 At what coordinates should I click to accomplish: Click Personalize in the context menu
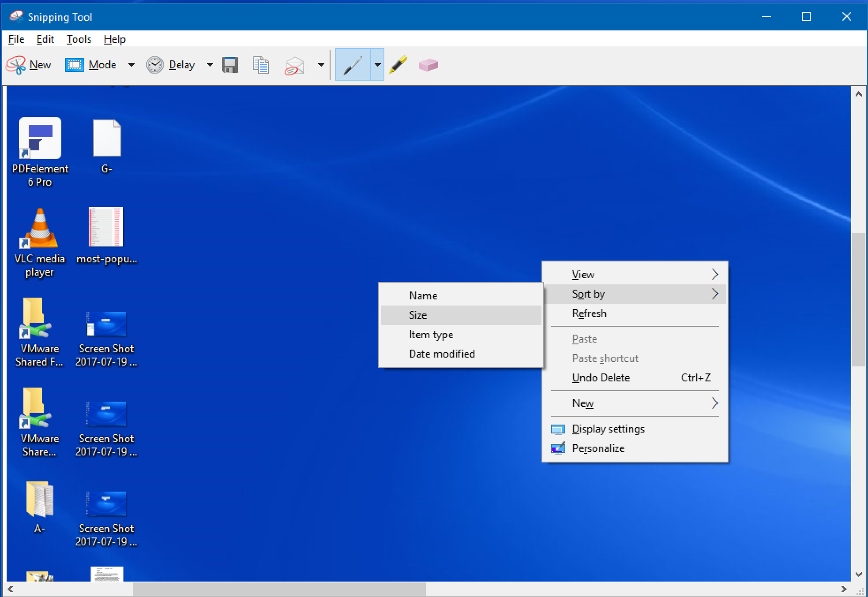598,448
